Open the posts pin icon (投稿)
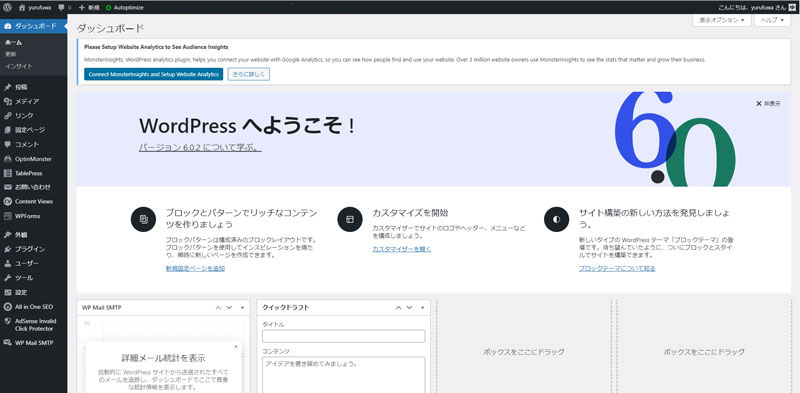Image resolution: width=800 pixels, height=393 pixels. point(7,87)
